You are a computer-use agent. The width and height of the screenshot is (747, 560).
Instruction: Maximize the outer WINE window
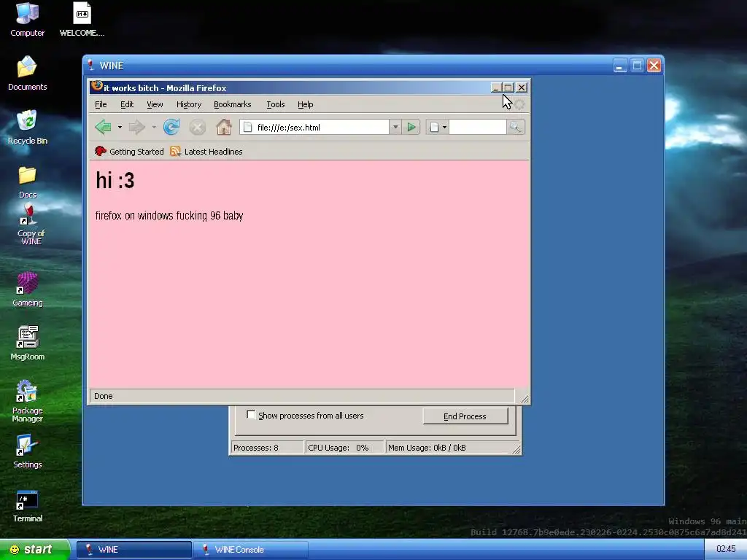[x=637, y=65]
